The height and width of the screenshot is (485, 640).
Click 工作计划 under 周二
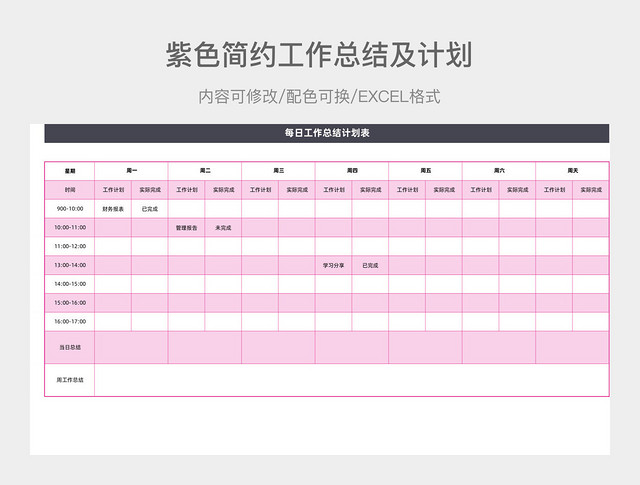187,190
